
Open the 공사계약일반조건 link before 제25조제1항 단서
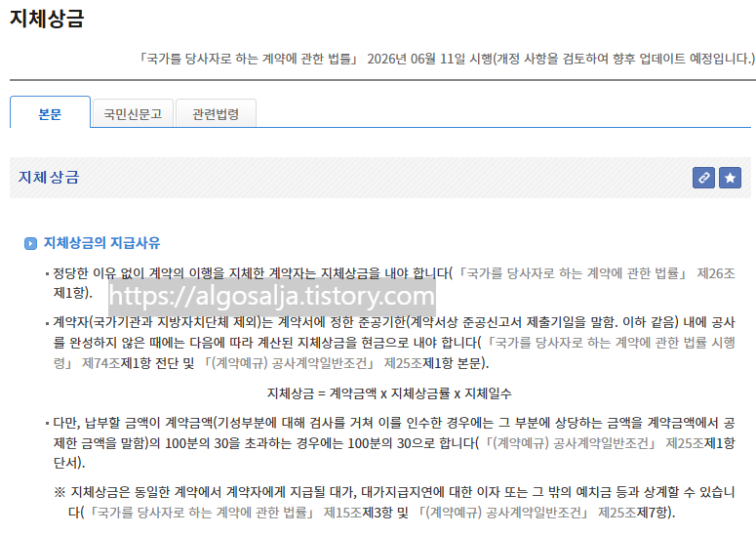coord(569,443)
